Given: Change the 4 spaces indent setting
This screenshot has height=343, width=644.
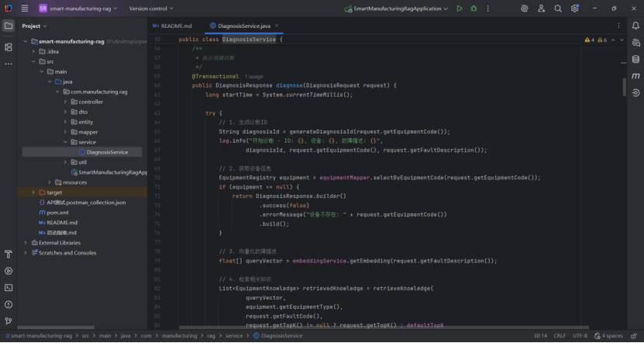Looking at the screenshot, I should pos(608,335).
